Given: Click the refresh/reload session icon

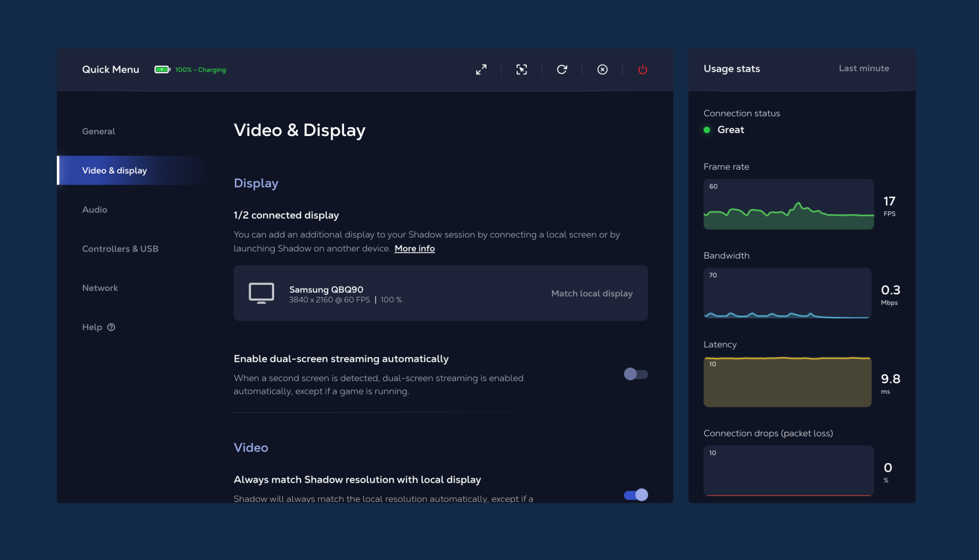Looking at the screenshot, I should point(562,68).
